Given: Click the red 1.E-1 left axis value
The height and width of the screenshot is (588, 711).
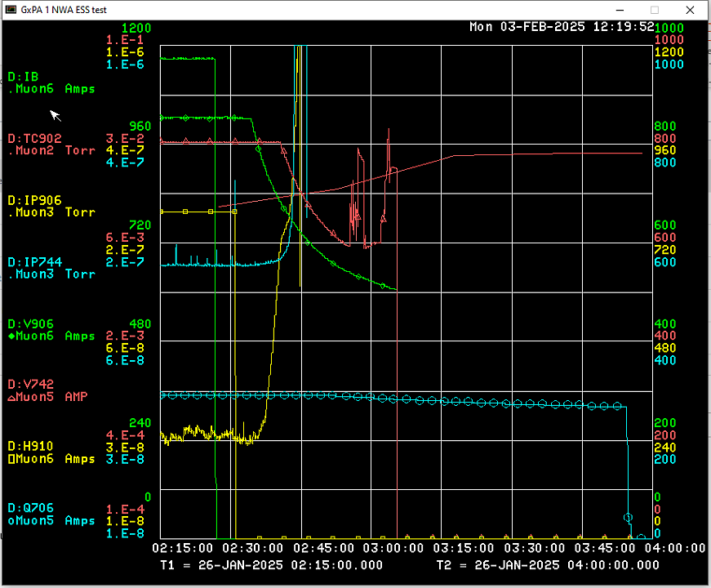Looking at the screenshot, I should click(x=125, y=40).
